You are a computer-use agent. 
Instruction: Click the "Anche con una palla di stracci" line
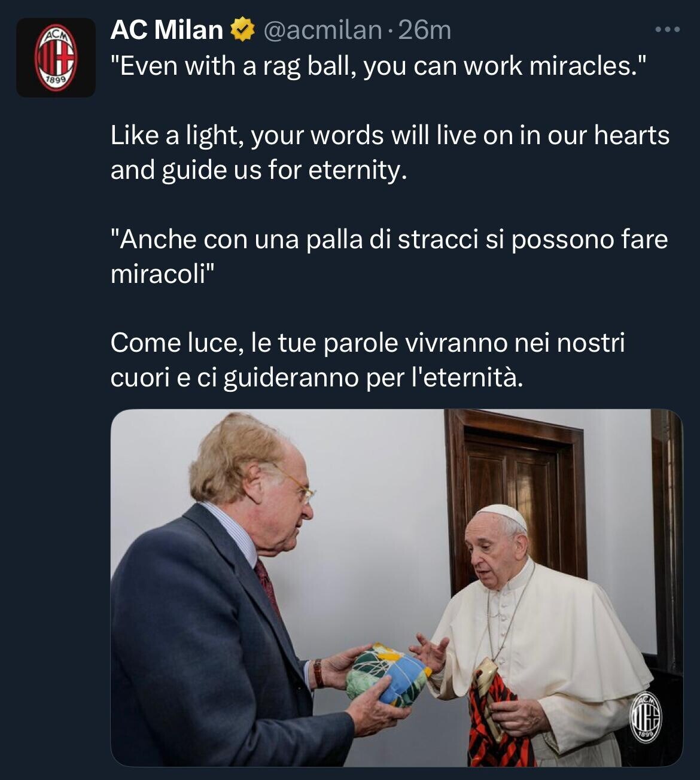[x=389, y=239]
